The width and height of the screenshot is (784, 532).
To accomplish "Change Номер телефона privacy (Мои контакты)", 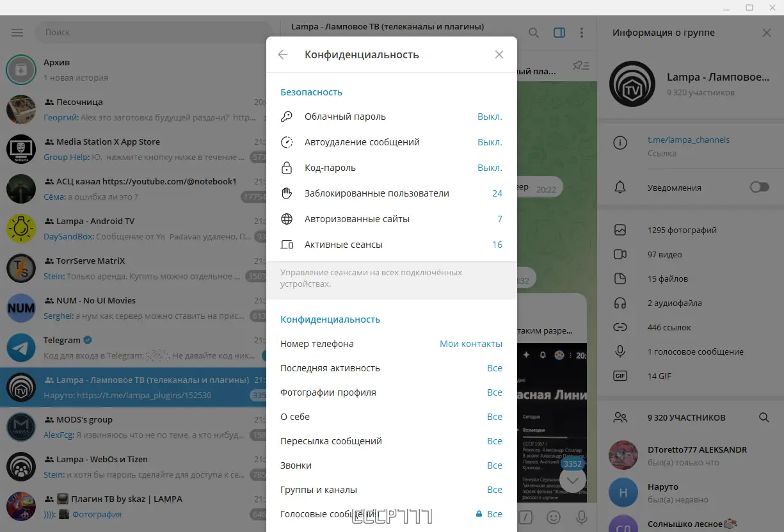I will pos(391,344).
